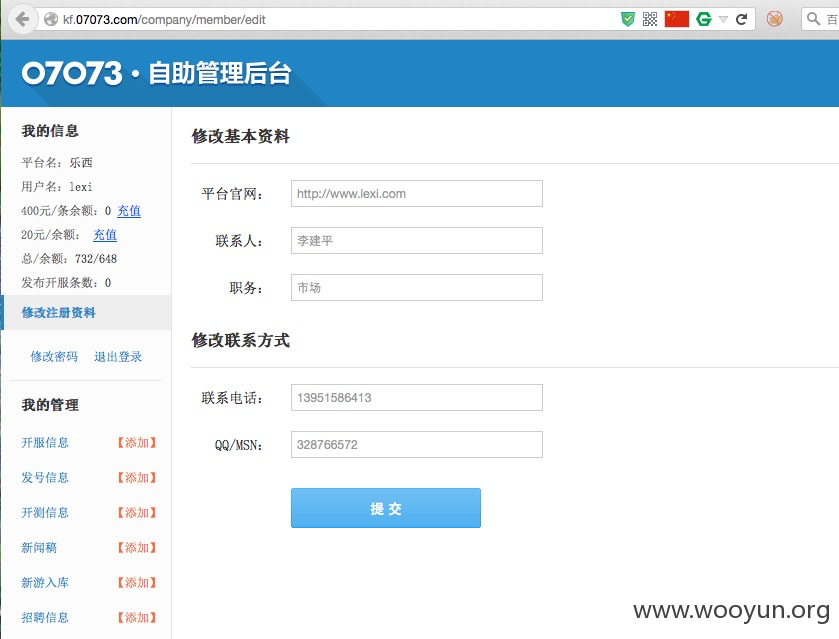Reload the page with refresh icon
Image resolution: width=839 pixels, height=639 pixels.
coord(741,19)
